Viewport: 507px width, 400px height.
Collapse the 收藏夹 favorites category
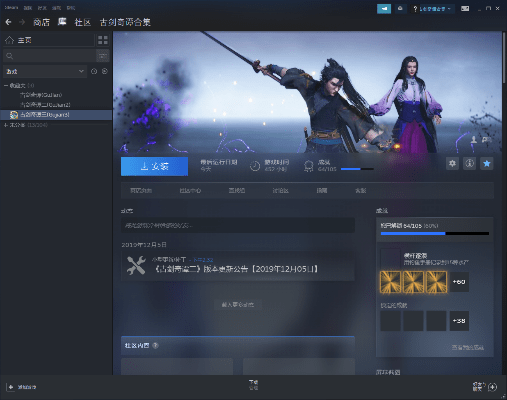point(6,86)
